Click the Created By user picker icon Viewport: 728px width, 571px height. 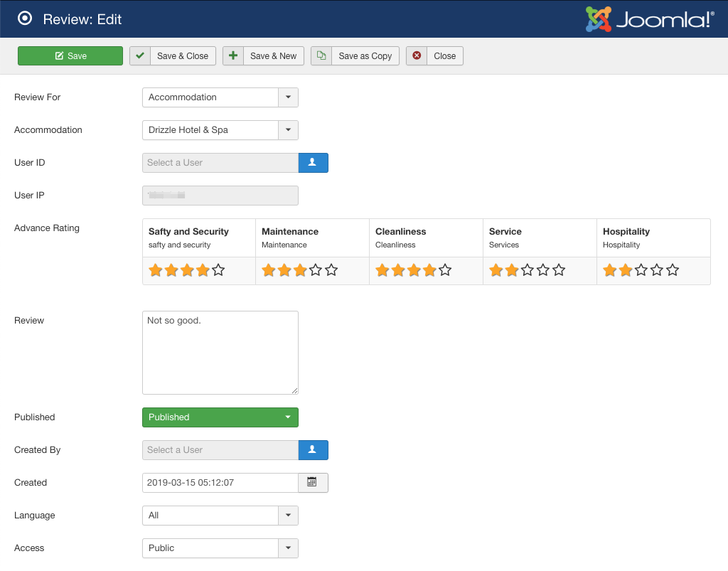tap(313, 450)
